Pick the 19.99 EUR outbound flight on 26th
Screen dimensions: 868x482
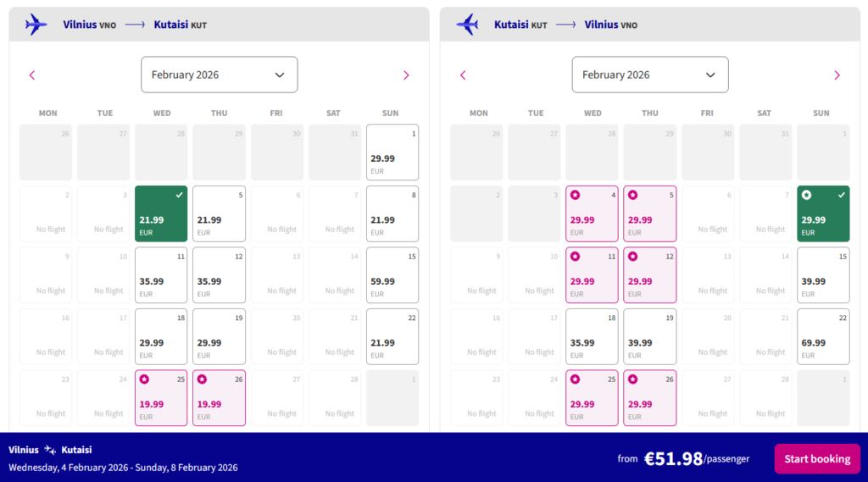219,398
